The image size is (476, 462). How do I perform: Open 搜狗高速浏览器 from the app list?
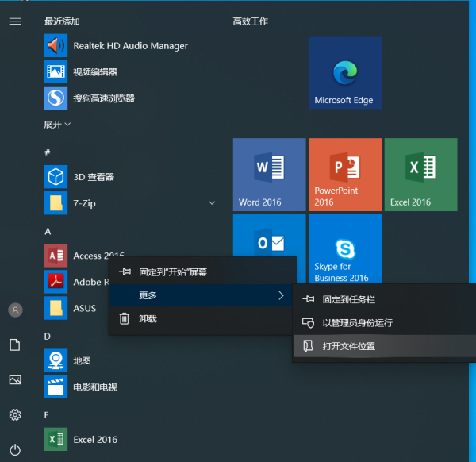[x=103, y=98]
